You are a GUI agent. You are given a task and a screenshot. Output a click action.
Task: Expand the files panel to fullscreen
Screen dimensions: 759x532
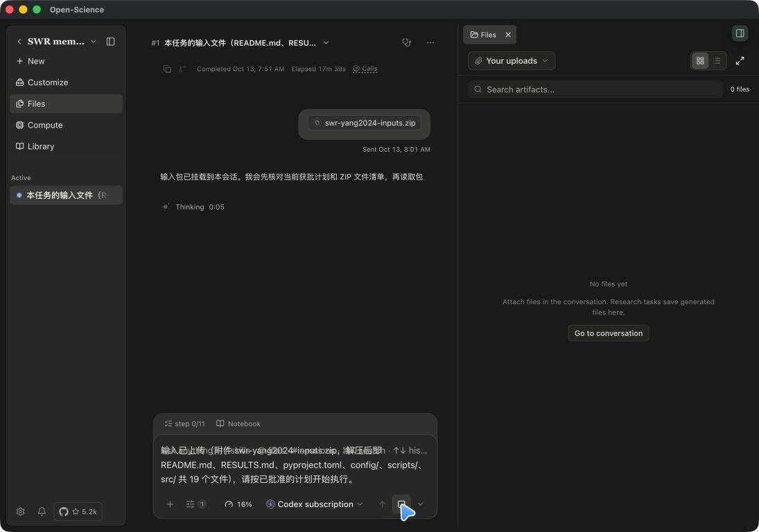coord(740,61)
